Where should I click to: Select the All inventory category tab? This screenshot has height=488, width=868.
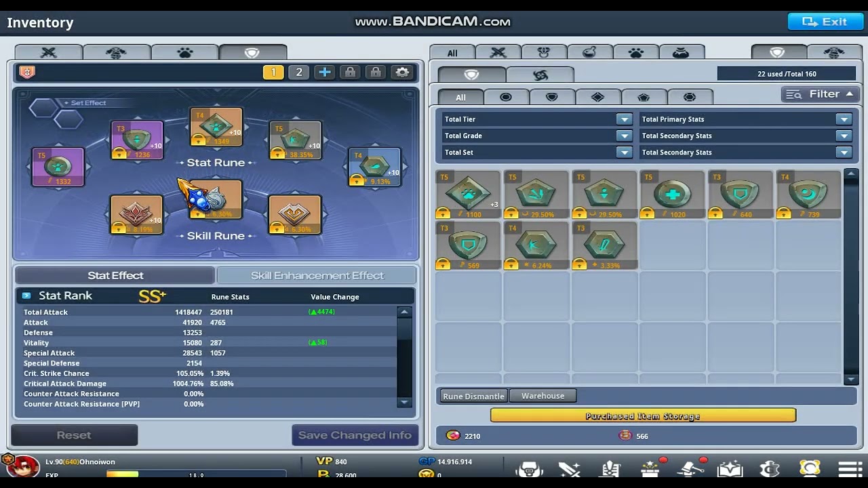pyautogui.click(x=452, y=53)
